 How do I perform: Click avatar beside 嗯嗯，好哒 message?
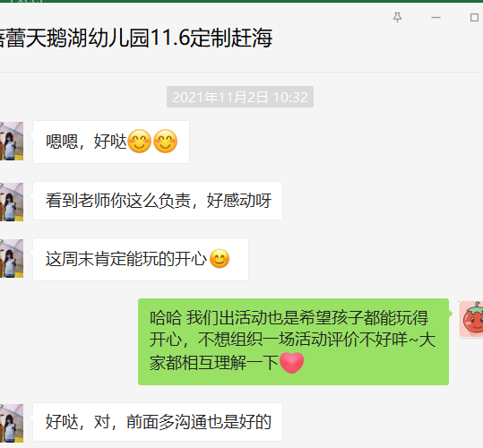pyautogui.click(x=12, y=141)
